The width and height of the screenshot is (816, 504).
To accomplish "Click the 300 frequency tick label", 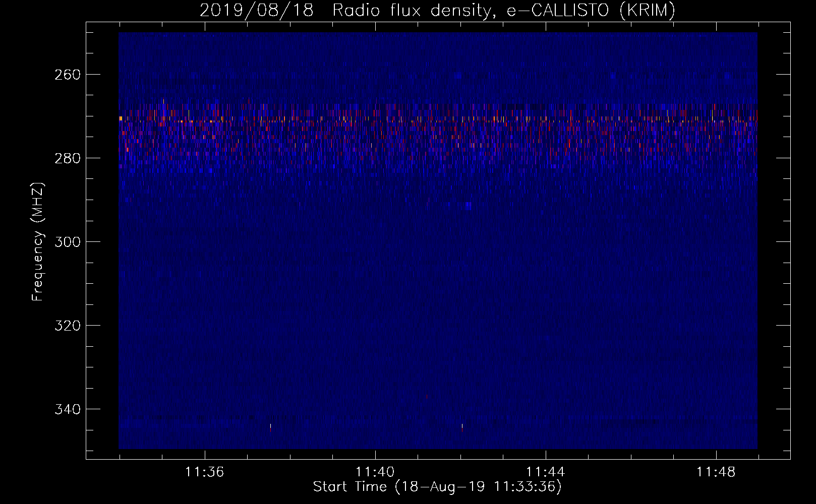I will 67,242.
